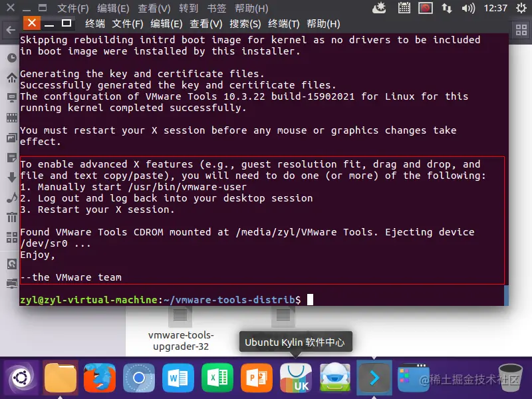This screenshot has height=399, width=532.
Task: Open Ubuntu Kylin Software Center dock icon
Action: [296, 378]
